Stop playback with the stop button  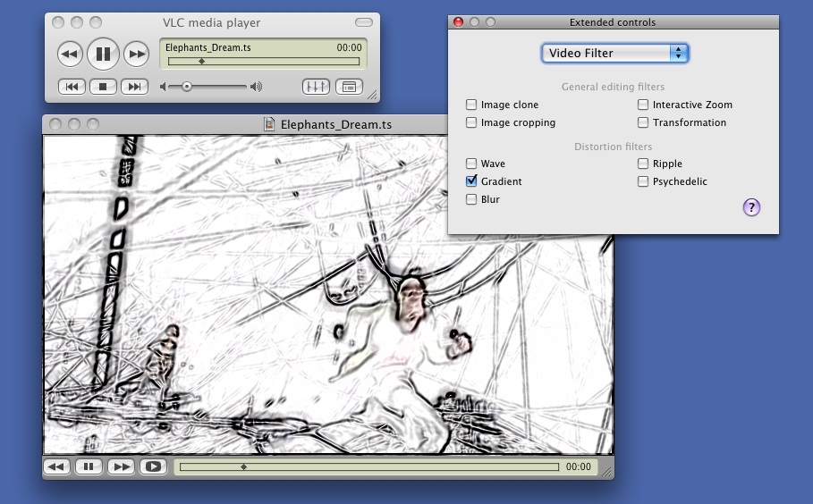click(x=103, y=87)
